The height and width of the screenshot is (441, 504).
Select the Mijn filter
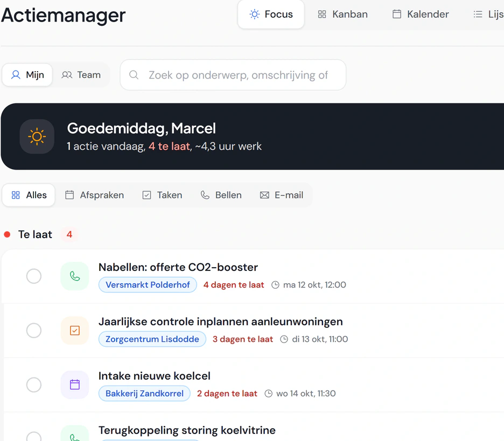27,75
